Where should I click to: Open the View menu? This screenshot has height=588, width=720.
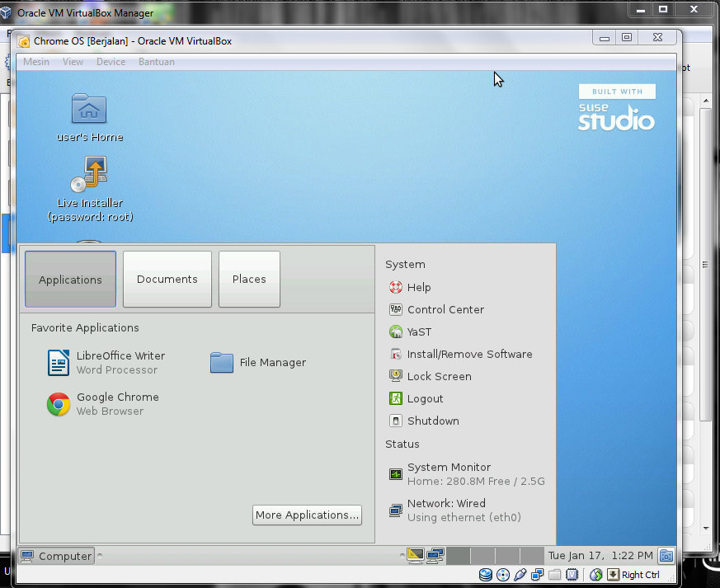point(73,62)
